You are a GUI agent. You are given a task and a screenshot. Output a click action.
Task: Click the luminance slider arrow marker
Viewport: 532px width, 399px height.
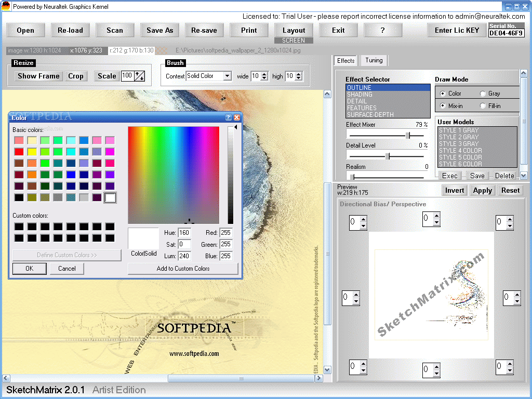click(x=236, y=127)
